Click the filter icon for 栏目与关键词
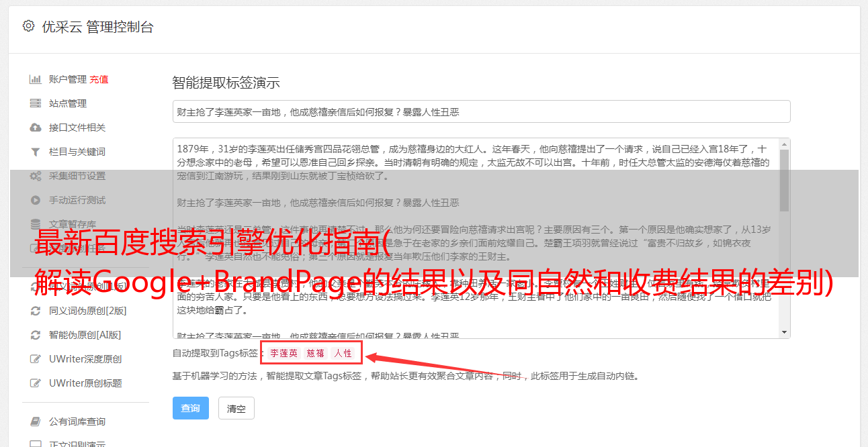Viewport: 868px width, 447px height. [35, 152]
